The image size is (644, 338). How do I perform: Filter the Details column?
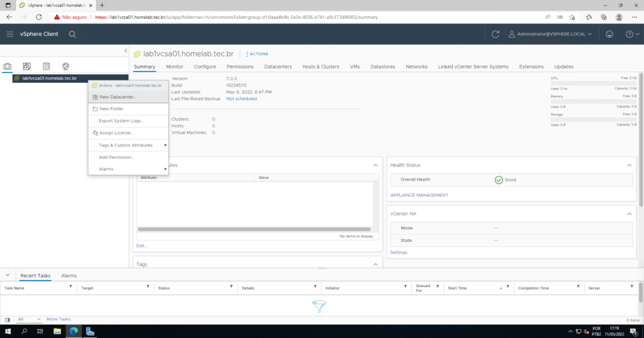pos(315,286)
